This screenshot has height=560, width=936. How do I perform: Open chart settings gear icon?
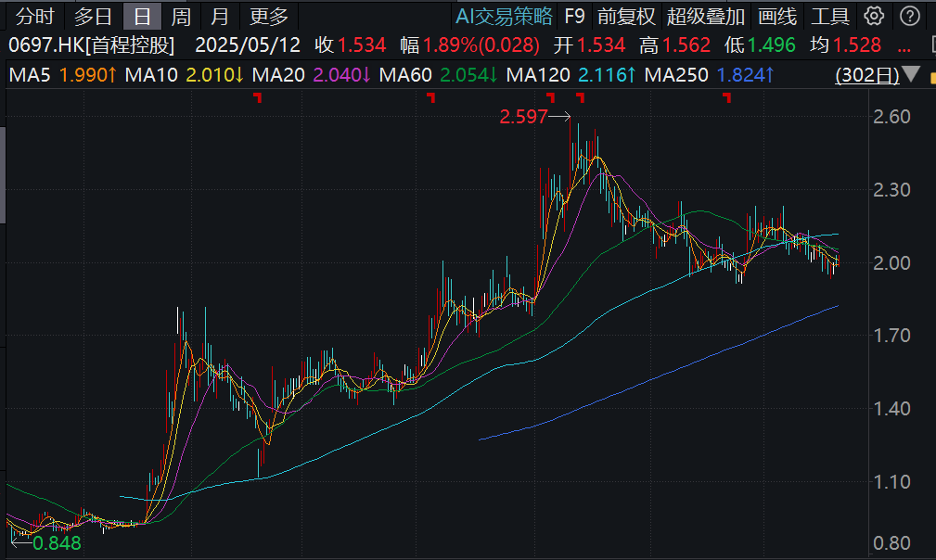(874, 16)
